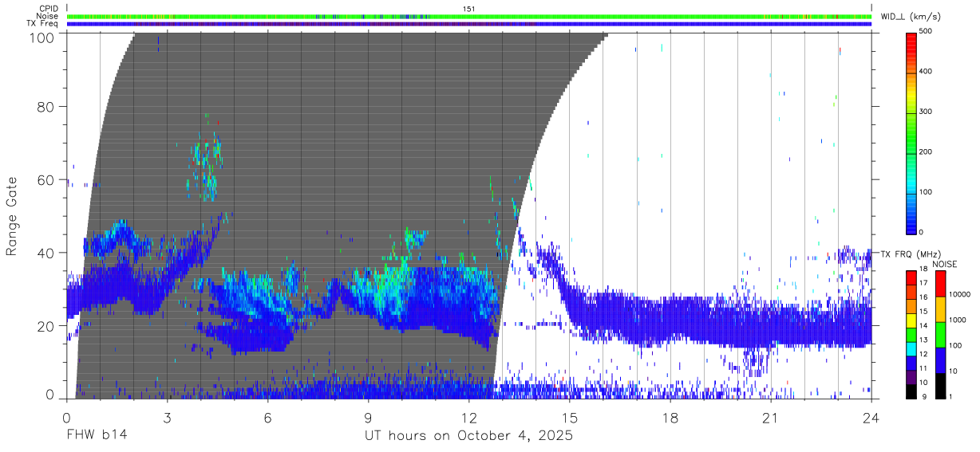
Task: Click the spectral width rainbow colorbar
Action: (x=911, y=132)
